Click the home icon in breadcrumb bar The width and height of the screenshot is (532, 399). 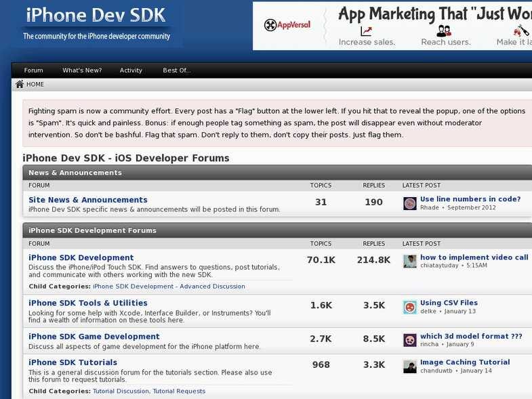pyautogui.click(x=20, y=84)
